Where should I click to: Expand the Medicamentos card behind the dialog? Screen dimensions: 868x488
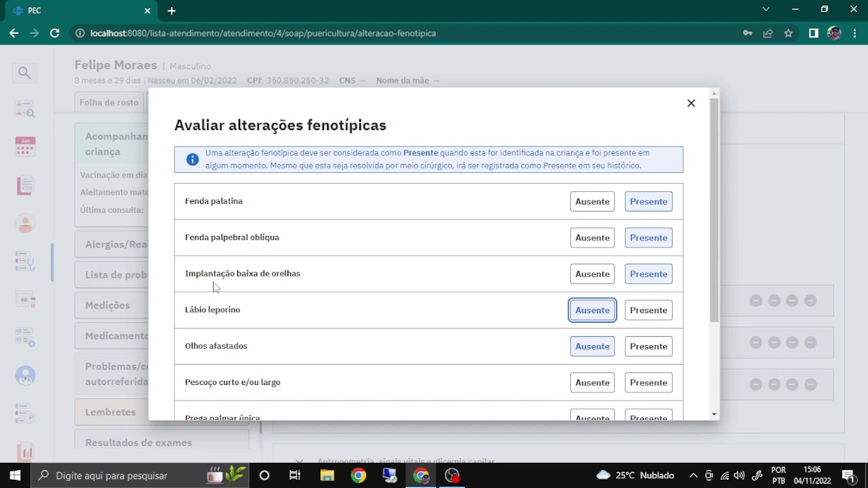click(112, 336)
